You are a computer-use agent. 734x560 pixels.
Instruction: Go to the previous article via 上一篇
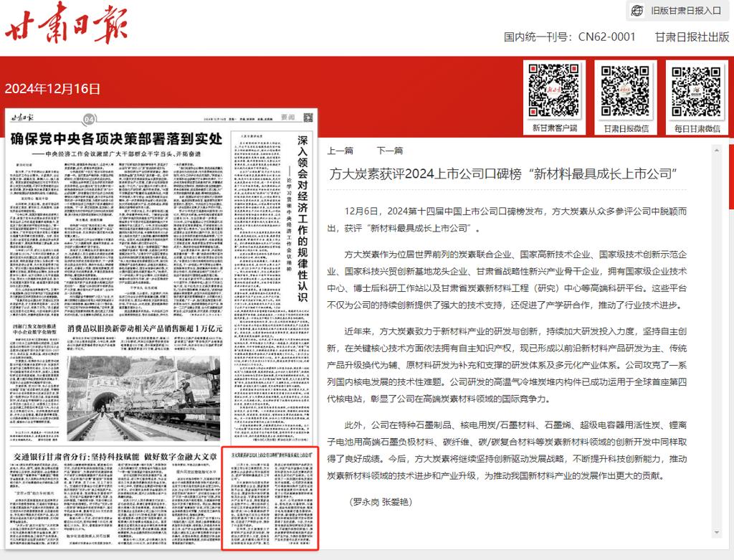pyautogui.click(x=340, y=151)
